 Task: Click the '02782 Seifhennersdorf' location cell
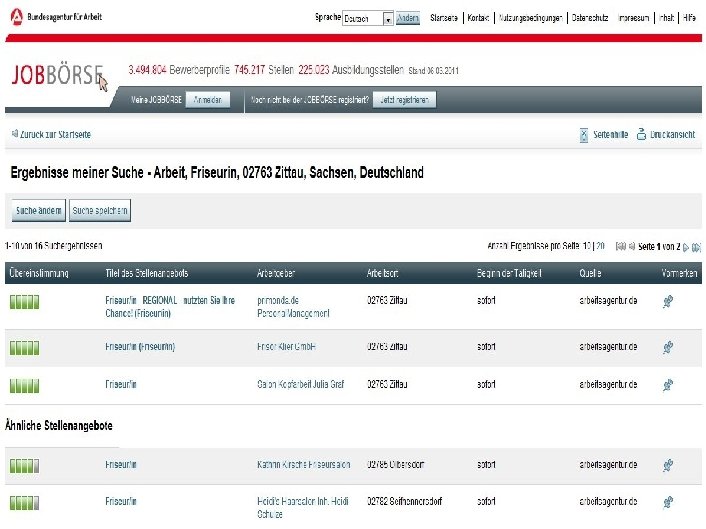404,502
